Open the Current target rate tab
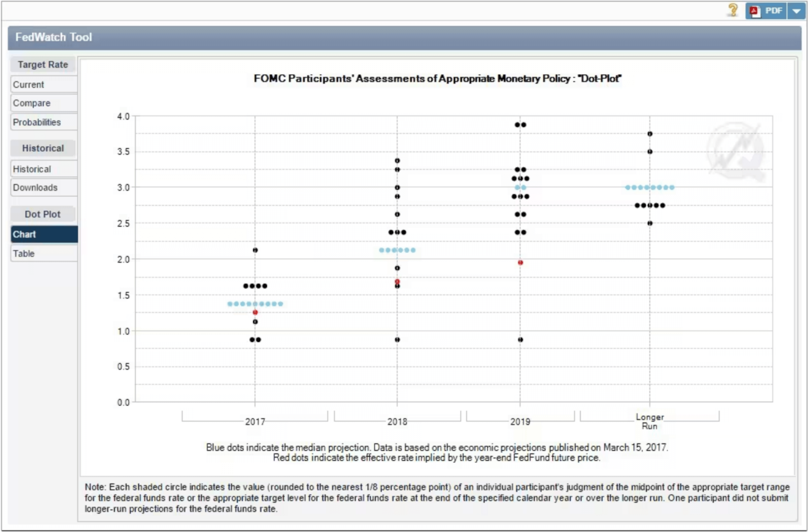 pos(43,85)
